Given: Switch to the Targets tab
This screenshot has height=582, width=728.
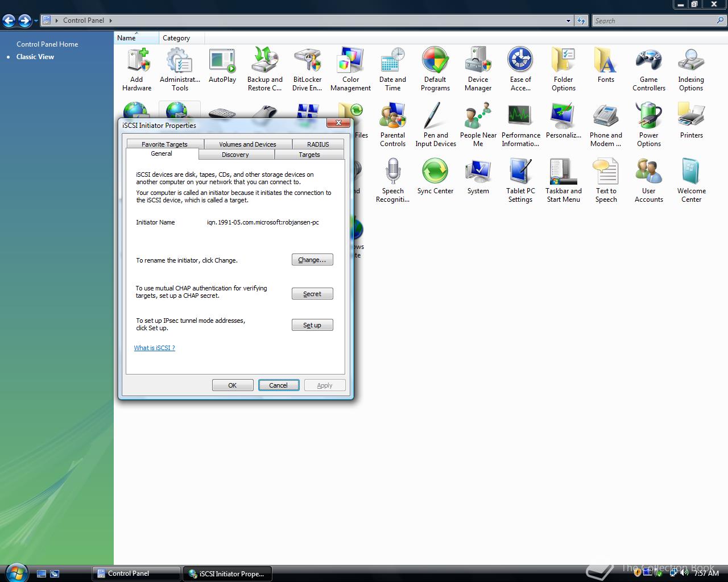Looking at the screenshot, I should pyautogui.click(x=309, y=155).
